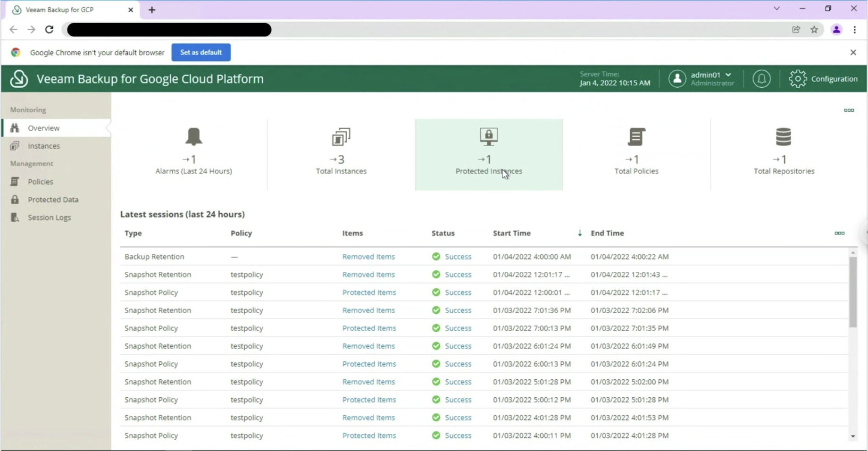
Task: Go back in browser history
Action: click(13, 30)
